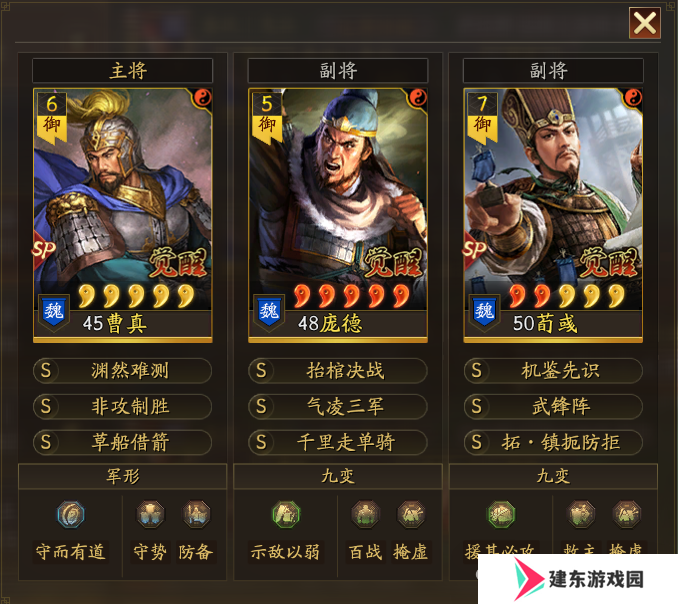The width and height of the screenshot is (678, 604).
Task: Open the 抬棺决战 skill
Action: [x=338, y=371]
